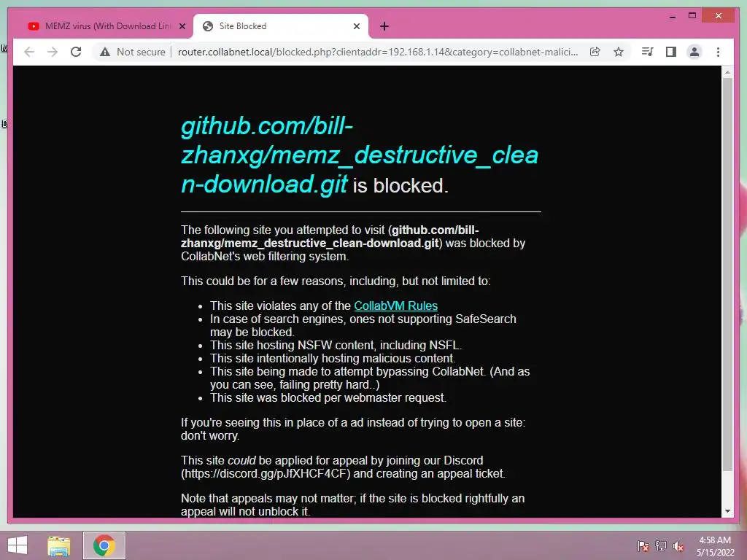The width and height of the screenshot is (747, 560).
Task: Open the clock showing 4:58 AM
Action: coord(715,546)
